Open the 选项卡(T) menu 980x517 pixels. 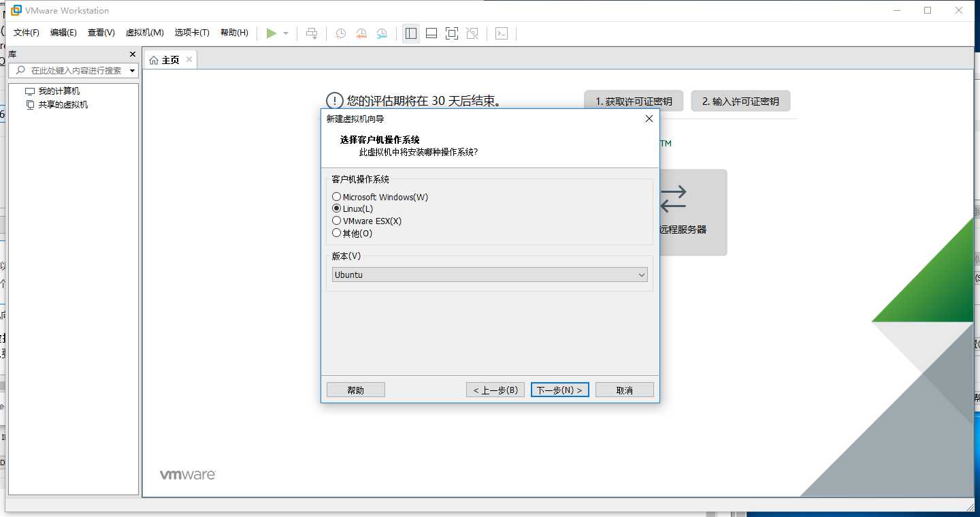pos(192,33)
